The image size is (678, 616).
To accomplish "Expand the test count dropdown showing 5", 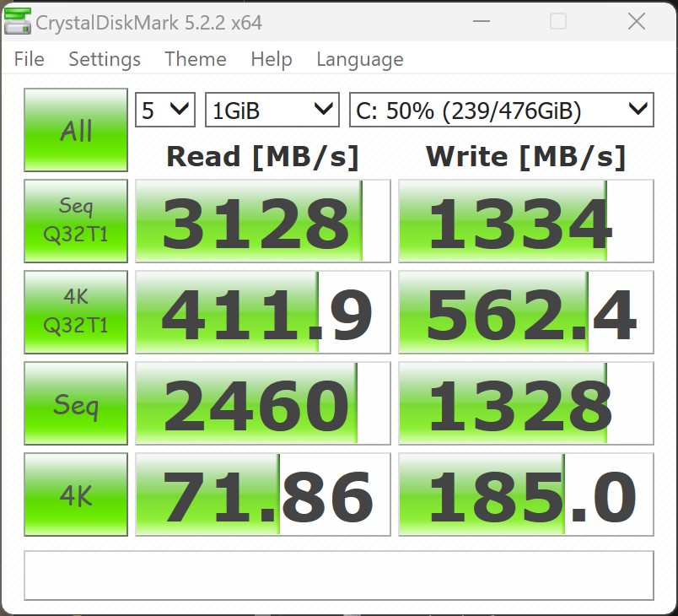I will coord(165,110).
